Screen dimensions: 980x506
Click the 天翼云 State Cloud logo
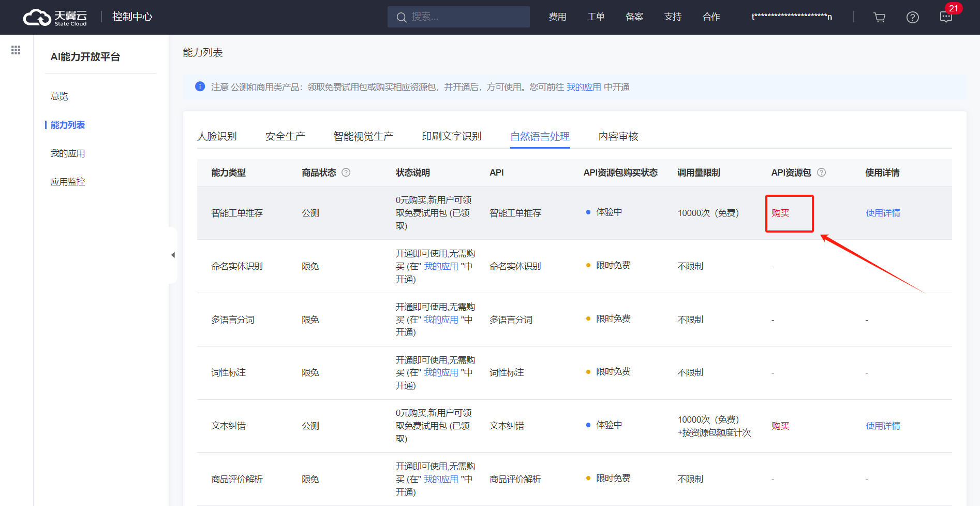pos(55,17)
